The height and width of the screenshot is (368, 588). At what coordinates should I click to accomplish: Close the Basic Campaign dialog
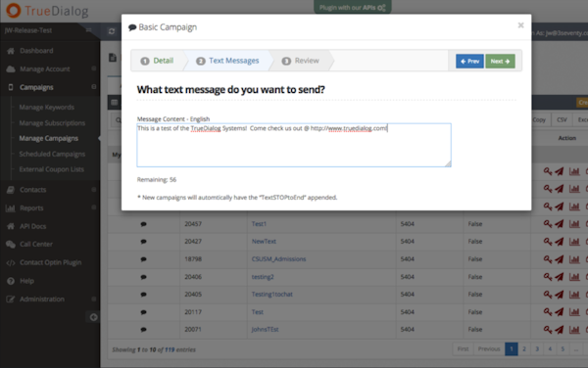coord(520,25)
